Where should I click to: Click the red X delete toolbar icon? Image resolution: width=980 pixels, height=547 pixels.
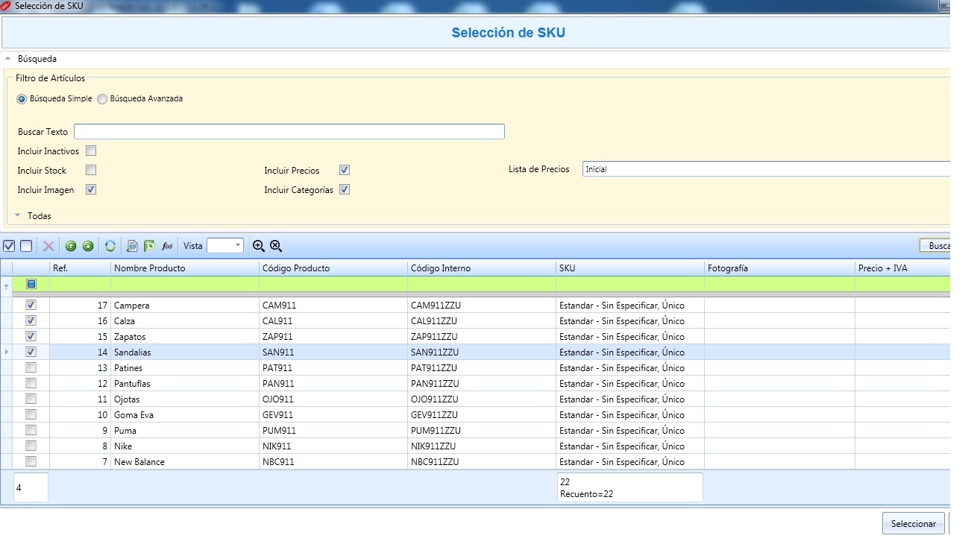point(48,246)
